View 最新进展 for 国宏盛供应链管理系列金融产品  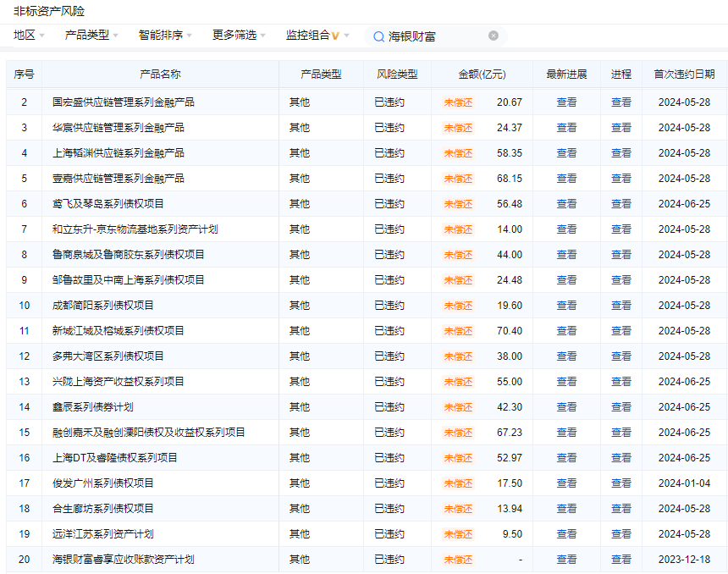(x=566, y=102)
